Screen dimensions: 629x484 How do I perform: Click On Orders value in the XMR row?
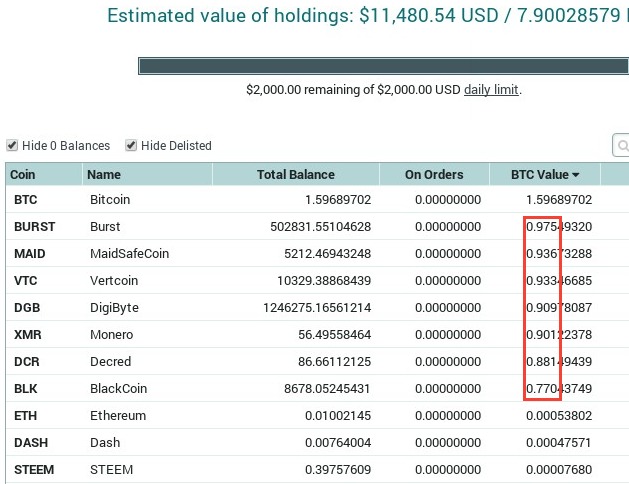tap(448, 334)
